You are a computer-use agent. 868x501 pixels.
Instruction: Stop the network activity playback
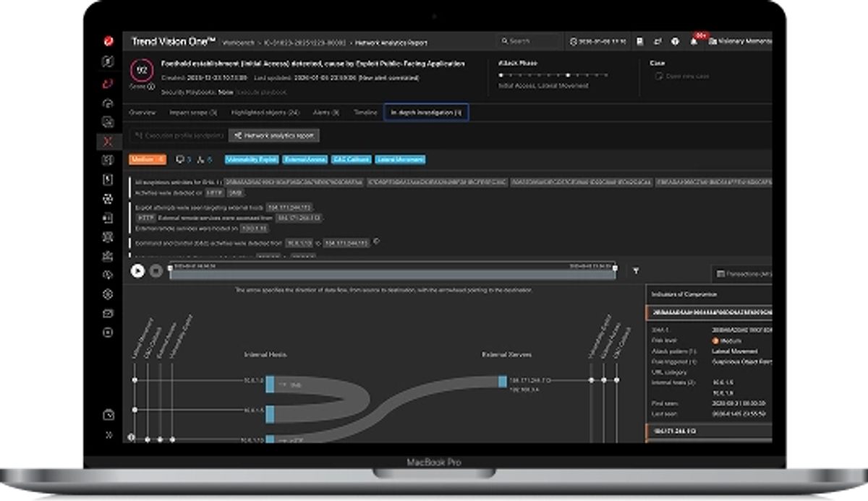pyautogui.click(x=156, y=271)
